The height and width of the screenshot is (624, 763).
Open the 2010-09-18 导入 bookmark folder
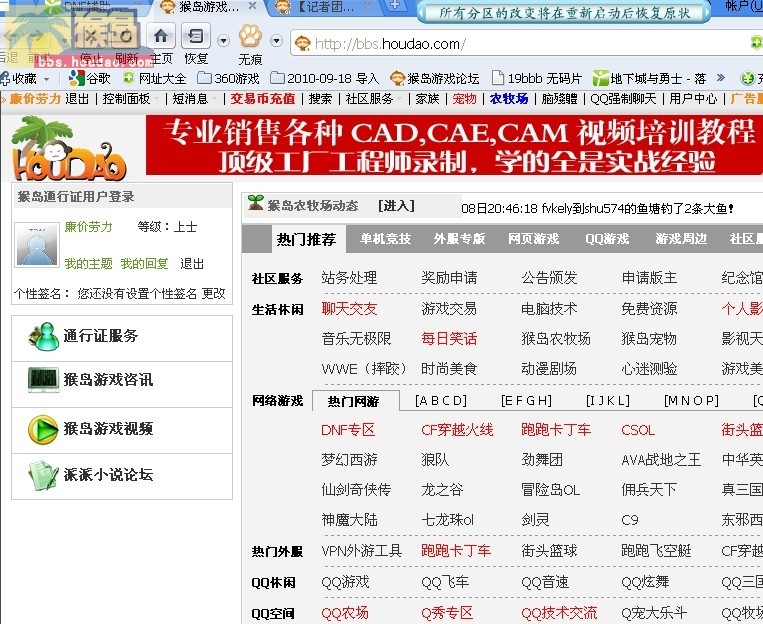325,78
